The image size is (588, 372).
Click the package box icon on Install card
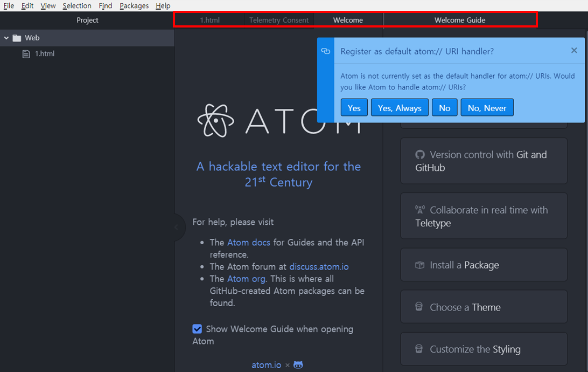(x=420, y=265)
